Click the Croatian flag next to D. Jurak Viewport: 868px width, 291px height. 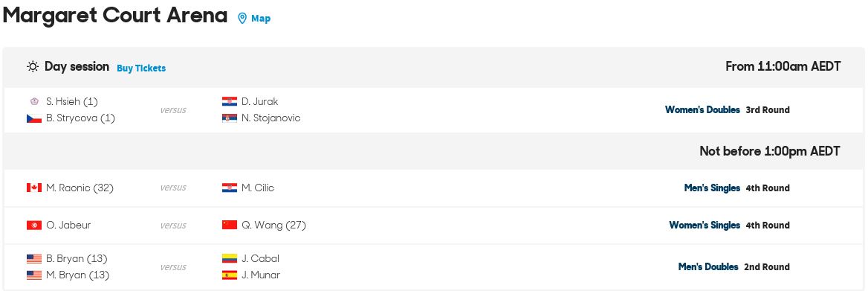[x=230, y=101]
